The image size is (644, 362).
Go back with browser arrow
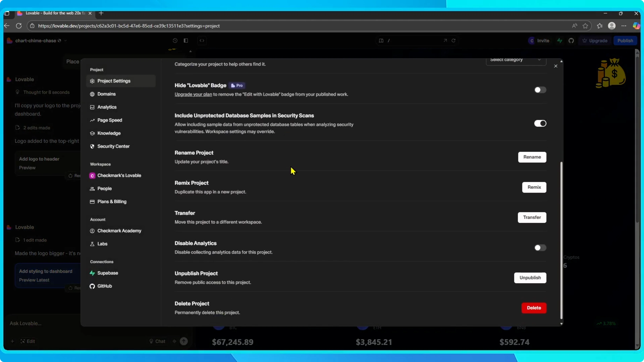[7, 26]
